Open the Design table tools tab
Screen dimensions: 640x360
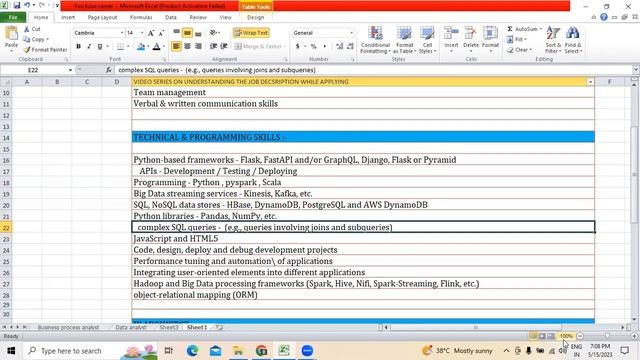coord(256,17)
